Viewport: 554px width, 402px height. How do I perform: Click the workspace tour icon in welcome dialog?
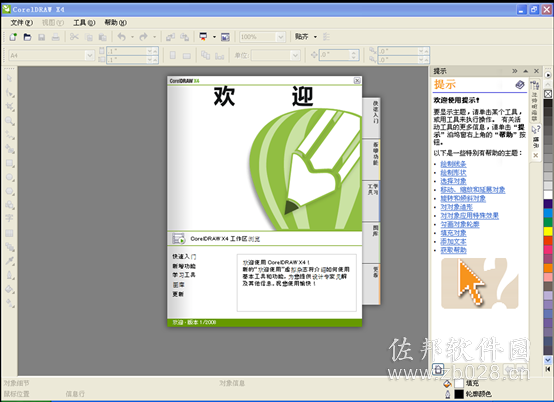pyautogui.click(x=178, y=239)
